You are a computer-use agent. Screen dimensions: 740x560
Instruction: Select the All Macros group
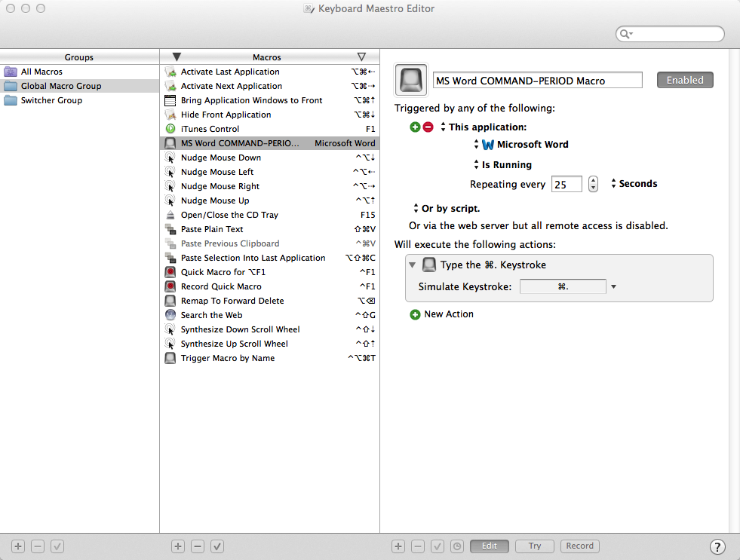coord(79,72)
